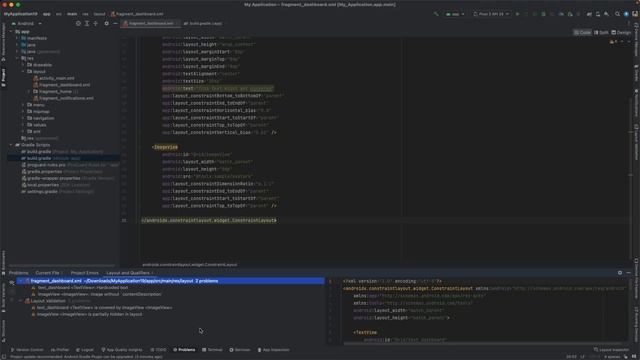Open the app run configuration dropdown
Image resolution: width=640 pixels, height=360 pixels.
[455, 14]
